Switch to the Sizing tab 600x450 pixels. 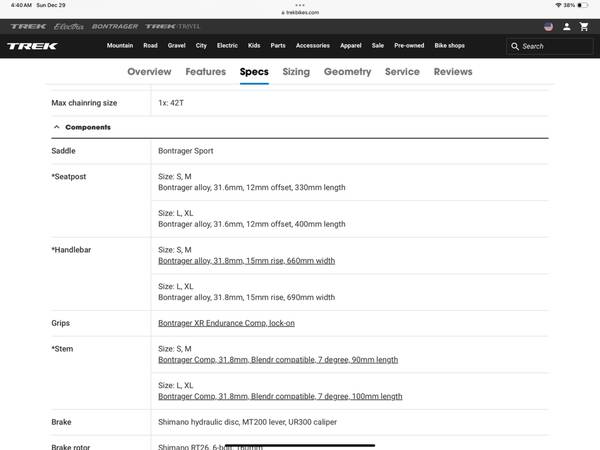click(x=296, y=72)
